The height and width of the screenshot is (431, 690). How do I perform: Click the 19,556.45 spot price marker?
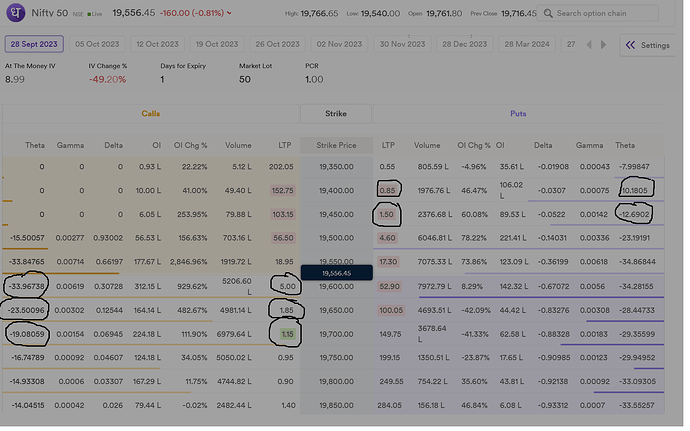point(336,272)
